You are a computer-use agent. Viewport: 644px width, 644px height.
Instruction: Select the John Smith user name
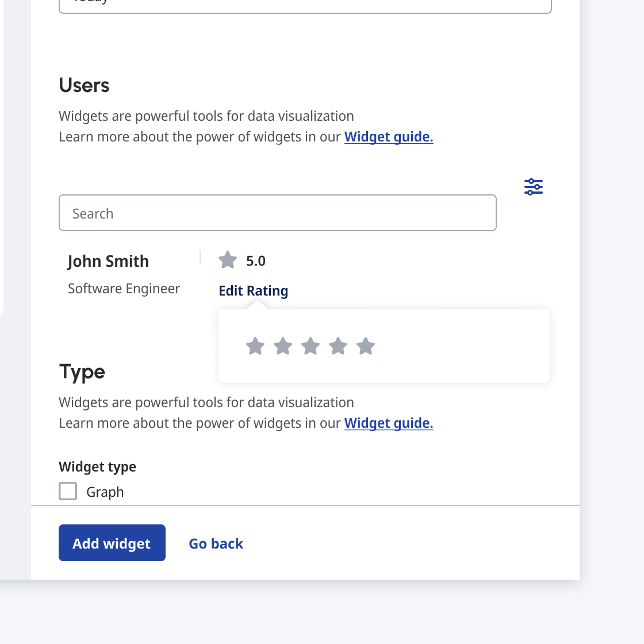(x=108, y=261)
